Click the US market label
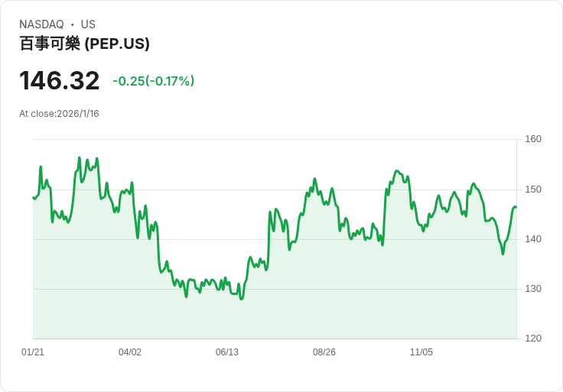The width and height of the screenshot is (563, 392). pyautogui.click(x=88, y=24)
